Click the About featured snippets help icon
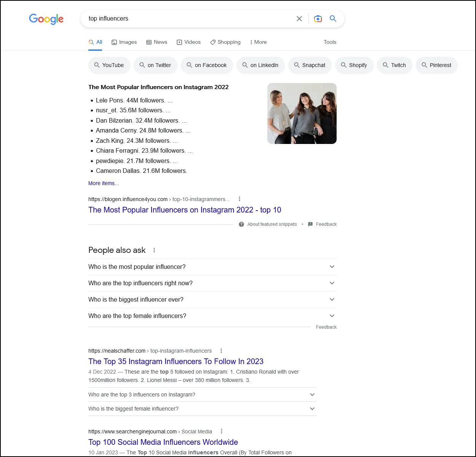Screen dimensions: 476x457 tap(241, 224)
